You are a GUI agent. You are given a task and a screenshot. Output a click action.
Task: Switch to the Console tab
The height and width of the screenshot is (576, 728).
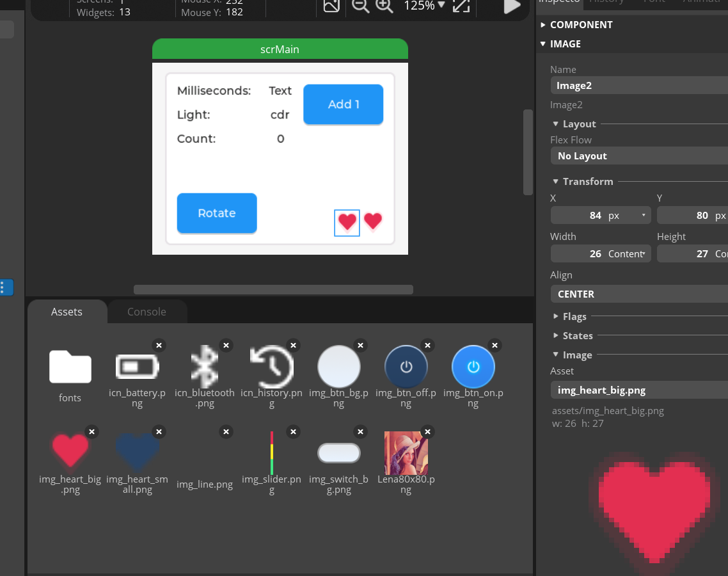pyautogui.click(x=146, y=312)
